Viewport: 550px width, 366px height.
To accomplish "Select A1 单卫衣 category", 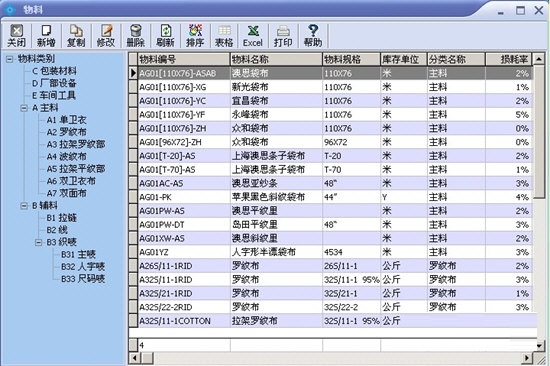I will (x=66, y=120).
